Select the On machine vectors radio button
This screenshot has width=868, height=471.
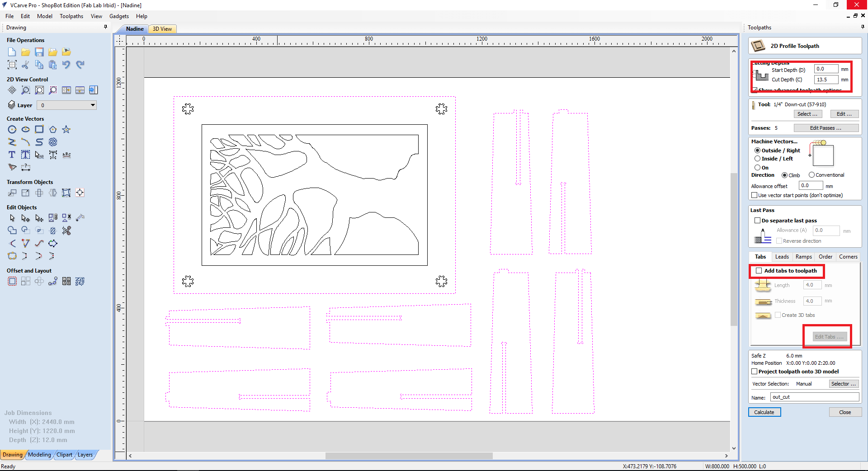(757, 167)
